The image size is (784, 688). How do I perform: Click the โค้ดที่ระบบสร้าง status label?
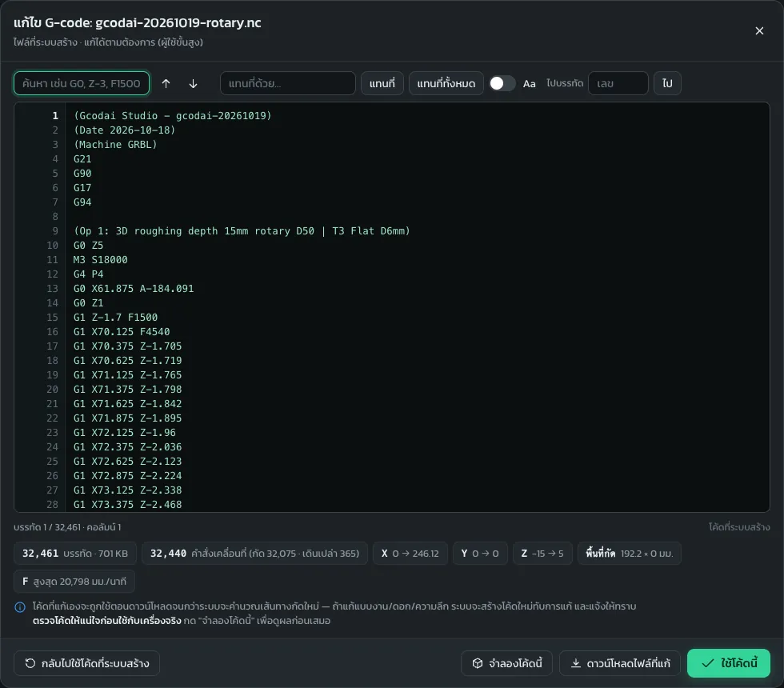(x=739, y=527)
